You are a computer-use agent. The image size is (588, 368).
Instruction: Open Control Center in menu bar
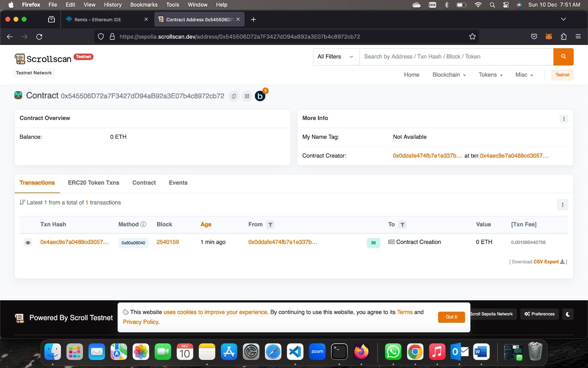coord(506,5)
